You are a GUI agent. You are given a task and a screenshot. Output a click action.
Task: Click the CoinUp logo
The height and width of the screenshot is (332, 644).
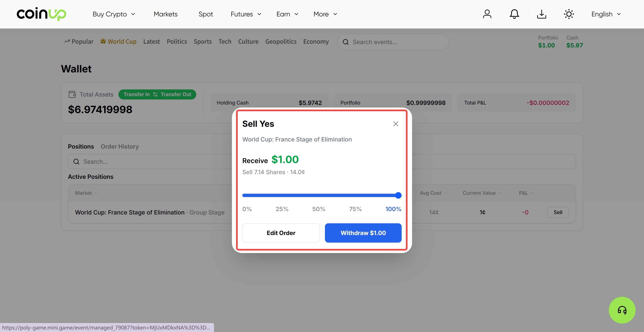click(x=41, y=14)
